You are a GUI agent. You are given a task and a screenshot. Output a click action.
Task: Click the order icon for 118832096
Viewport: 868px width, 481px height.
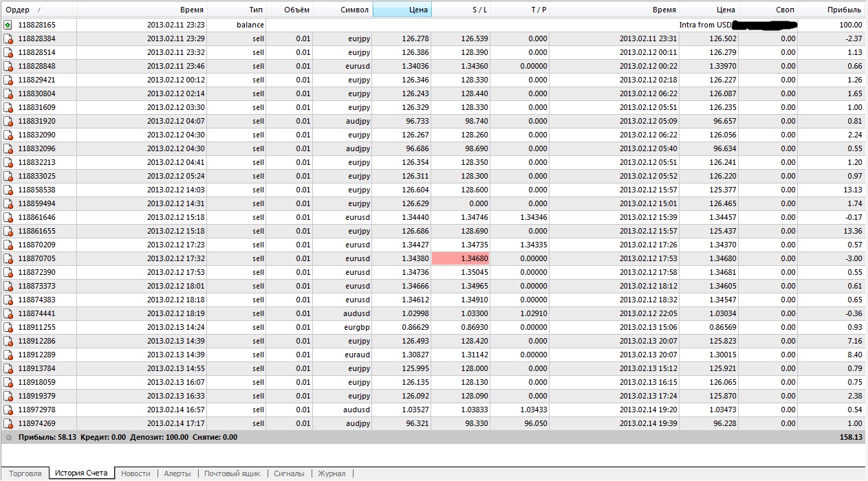8,148
